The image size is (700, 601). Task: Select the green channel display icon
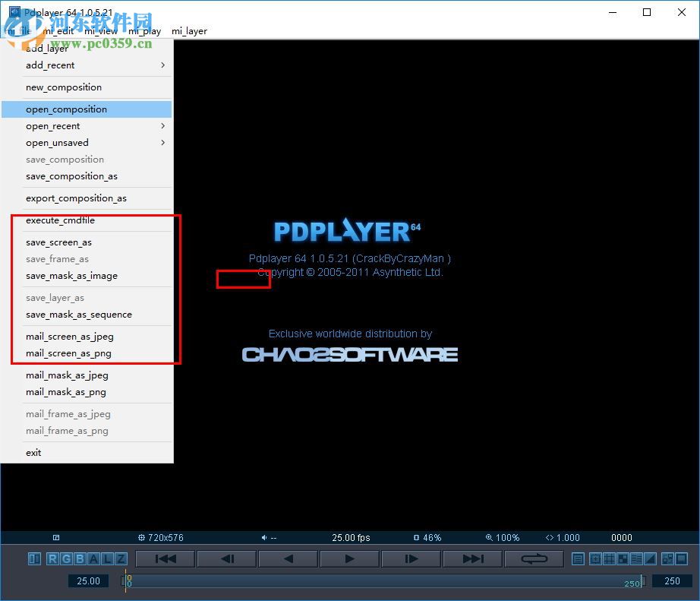click(67, 558)
